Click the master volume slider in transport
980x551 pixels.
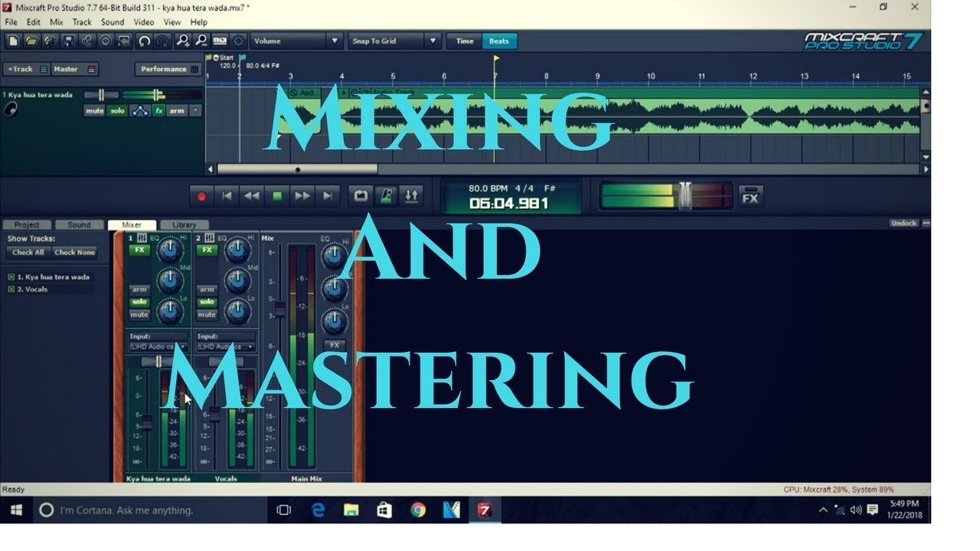pos(684,196)
